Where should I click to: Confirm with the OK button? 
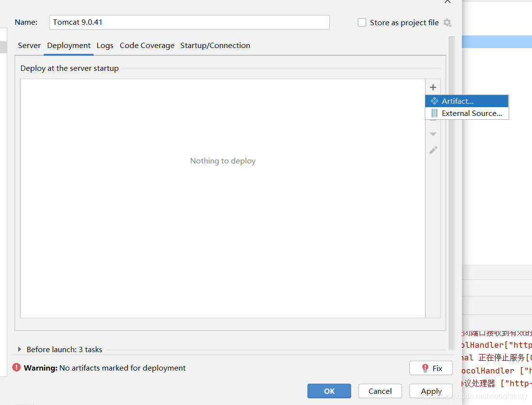click(329, 391)
